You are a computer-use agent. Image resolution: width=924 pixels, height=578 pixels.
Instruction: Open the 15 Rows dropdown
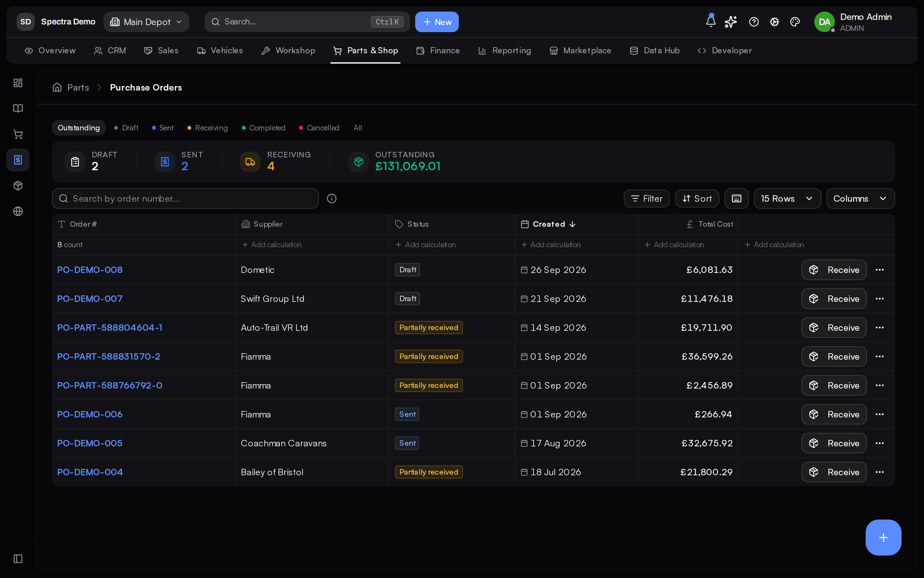(x=787, y=198)
